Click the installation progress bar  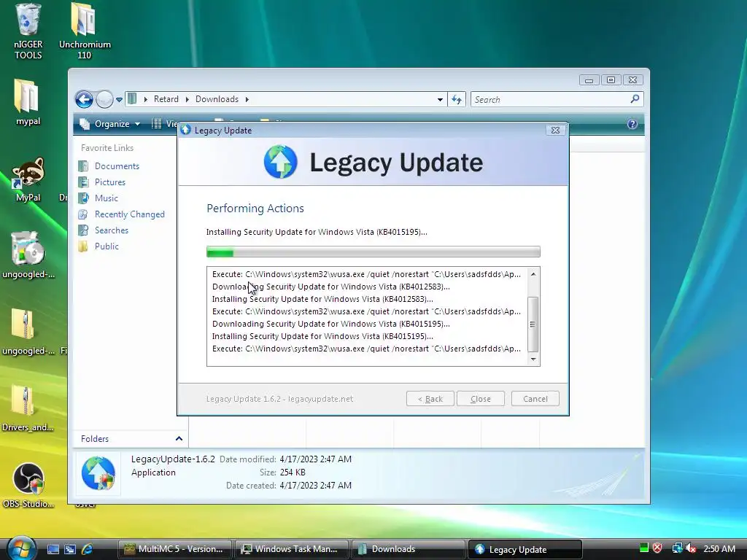point(373,252)
